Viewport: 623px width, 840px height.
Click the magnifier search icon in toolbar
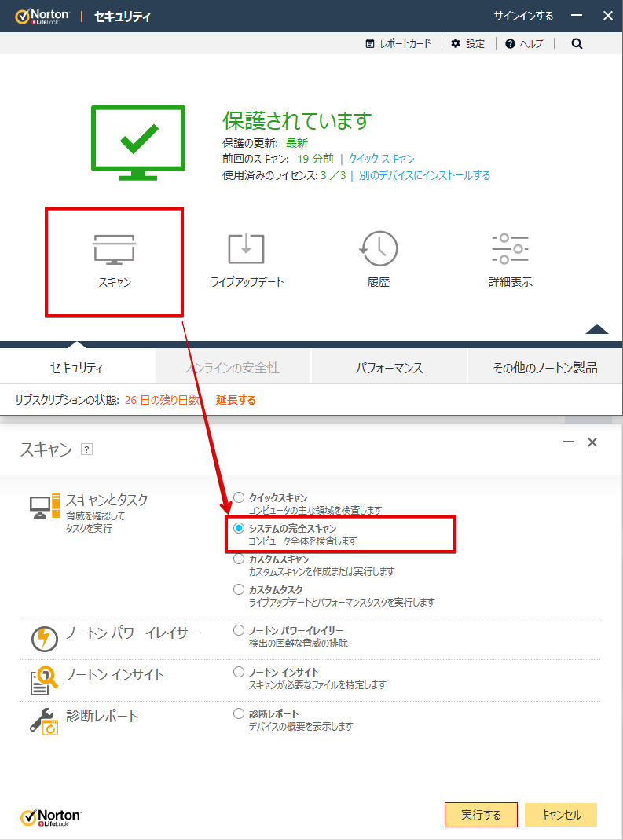pos(577,43)
